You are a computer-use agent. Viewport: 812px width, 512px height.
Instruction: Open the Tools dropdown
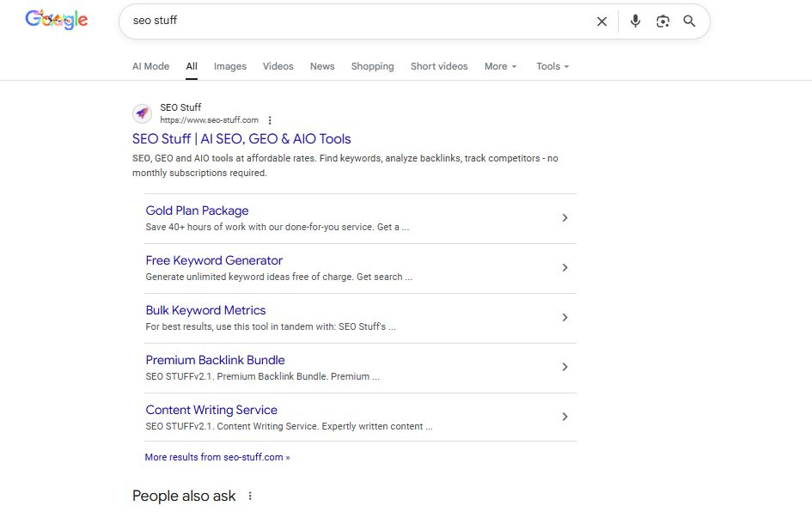[x=553, y=66]
